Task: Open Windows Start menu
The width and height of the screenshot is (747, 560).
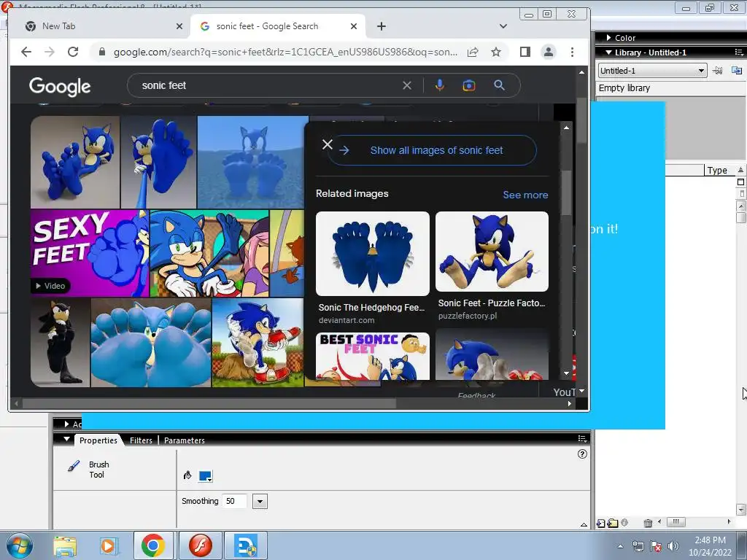Action: [20, 545]
